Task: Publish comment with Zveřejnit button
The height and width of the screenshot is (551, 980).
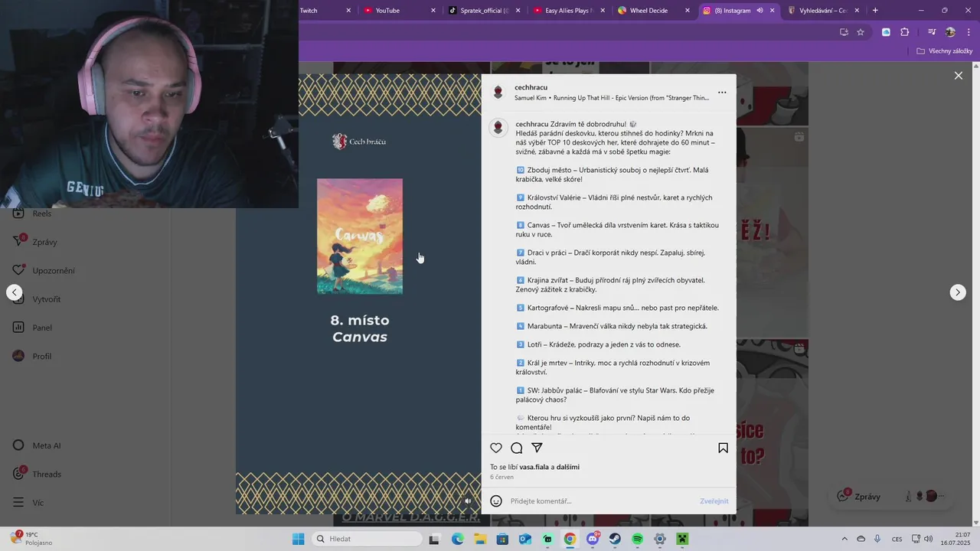Action: pos(714,500)
